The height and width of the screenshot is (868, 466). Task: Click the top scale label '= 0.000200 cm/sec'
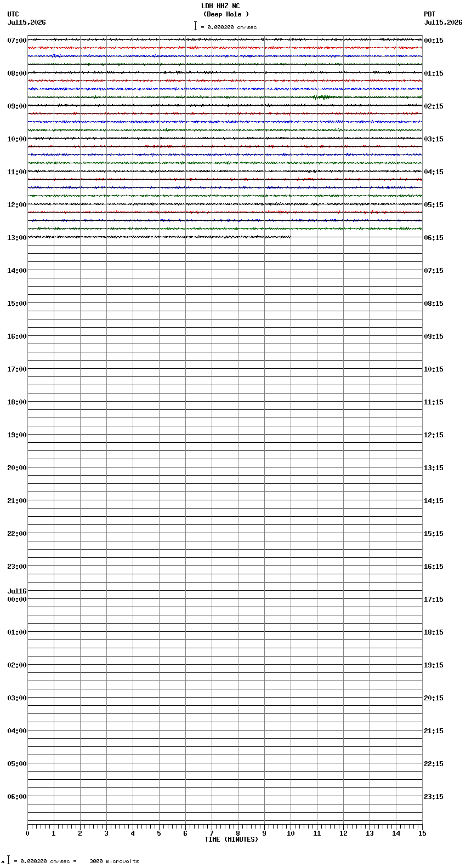[229, 27]
